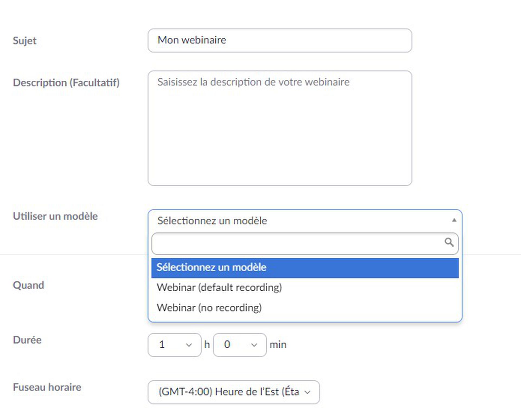Open the minutes duration dropdown showing 0
Image resolution: width=521 pixels, height=420 pixels.
tap(240, 345)
